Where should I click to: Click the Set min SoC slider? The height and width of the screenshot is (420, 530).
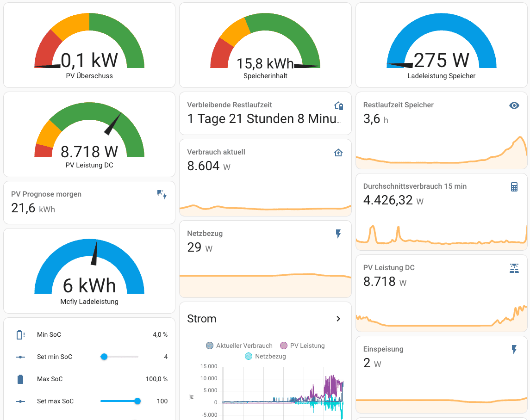pyautogui.click(x=119, y=357)
